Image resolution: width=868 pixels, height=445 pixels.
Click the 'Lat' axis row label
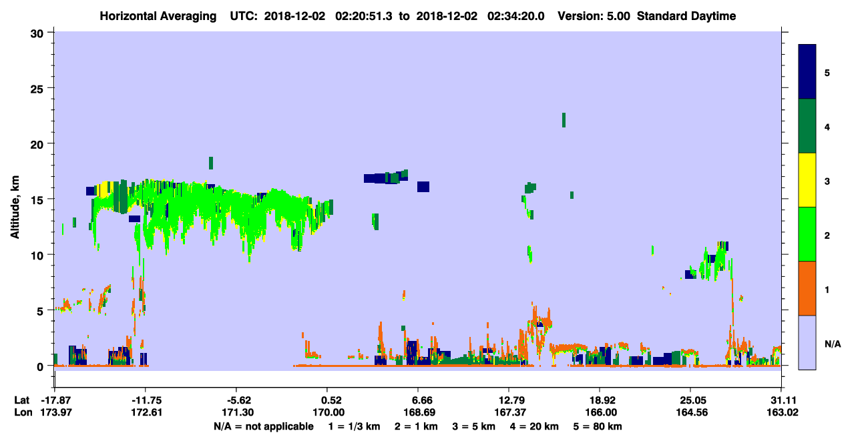coord(21,400)
